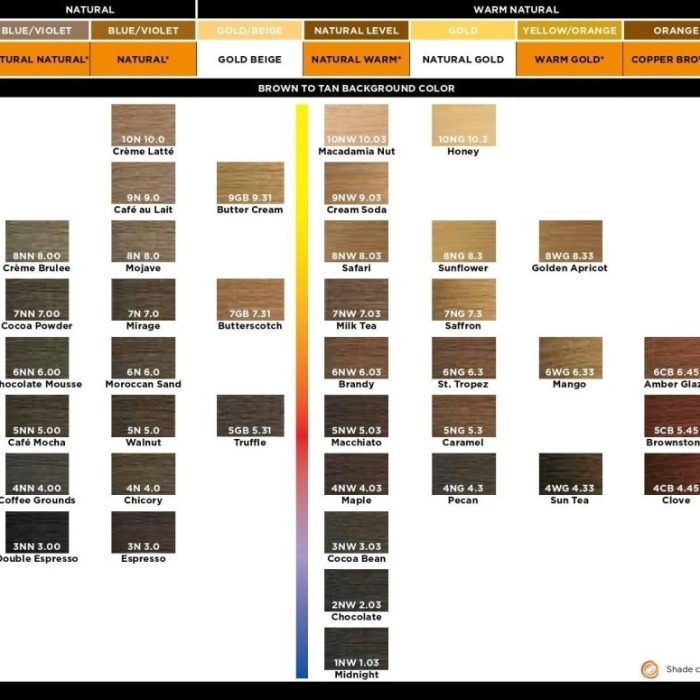
Task: Open the Gold Beige column header
Action: click(x=250, y=59)
